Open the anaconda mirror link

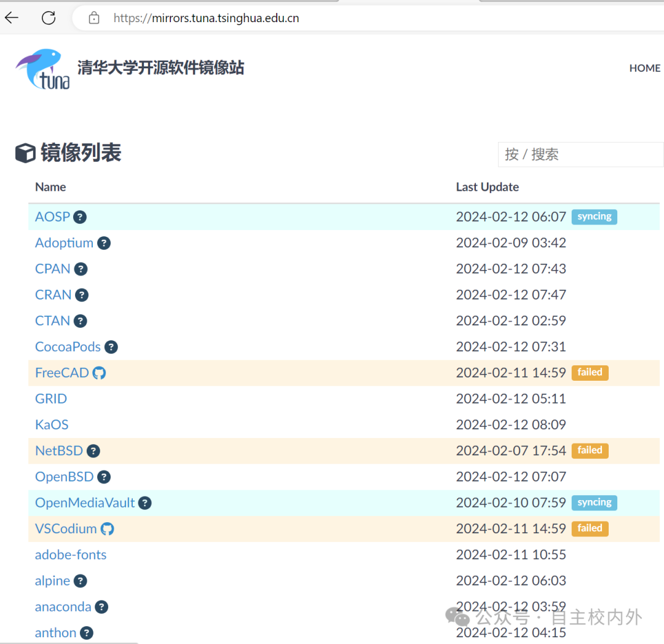click(63, 606)
